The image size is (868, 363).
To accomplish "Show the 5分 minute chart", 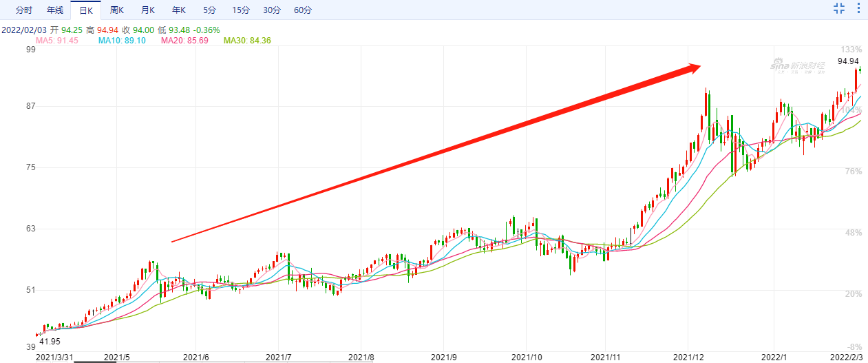I will pyautogui.click(x=209, y=10).
